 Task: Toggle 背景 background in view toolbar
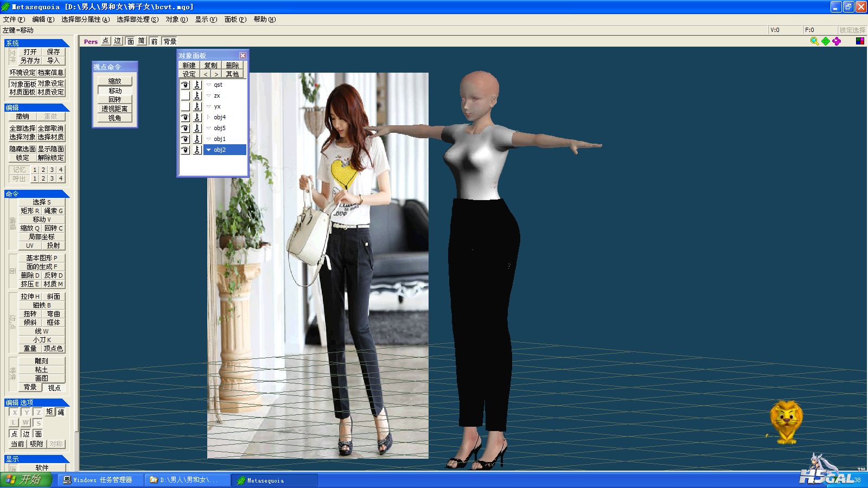pos(170,41)
